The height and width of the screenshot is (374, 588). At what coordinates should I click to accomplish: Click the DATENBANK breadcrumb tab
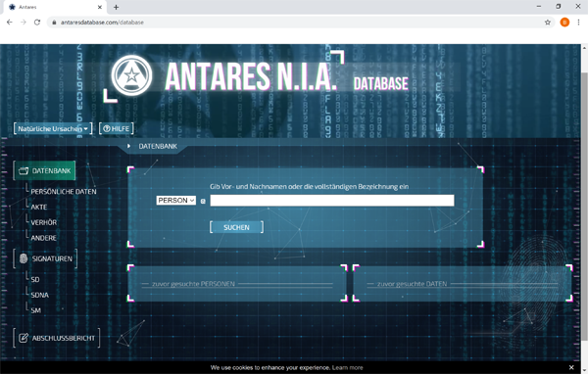158,146
